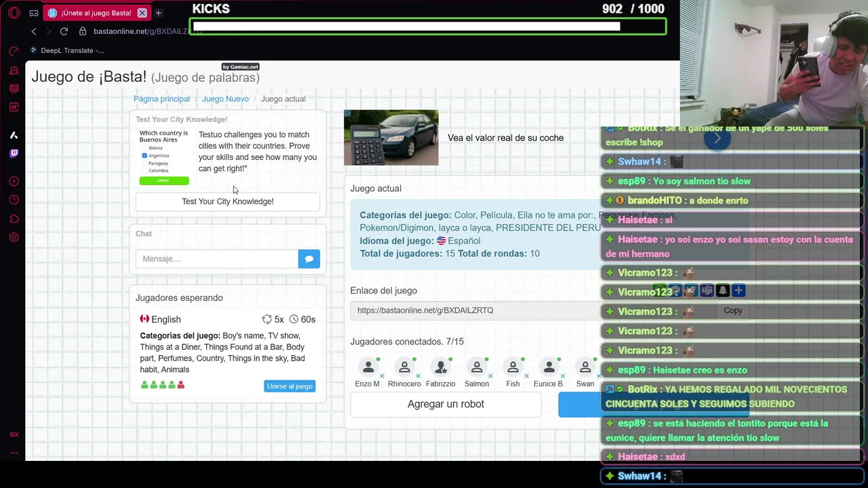Open the Player sidebar icon
Image resolution: width=868 pixels, height=488 pixels.
[x=14, y=181]
